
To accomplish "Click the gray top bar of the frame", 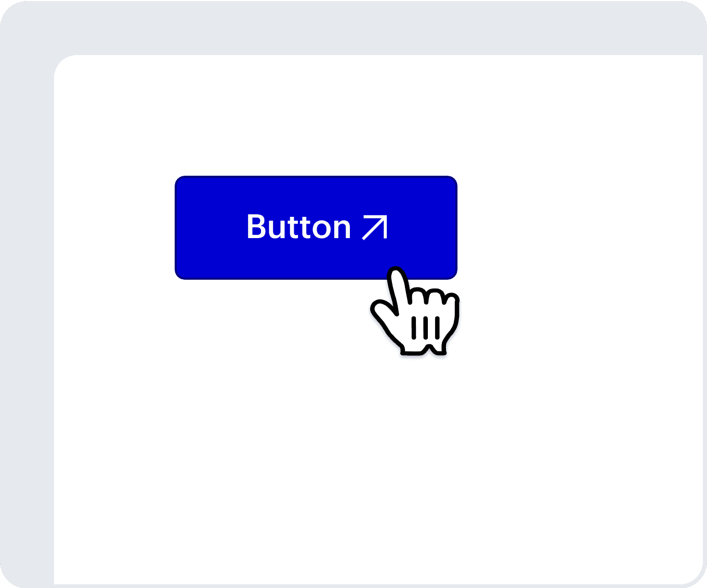I will point(353,27).
